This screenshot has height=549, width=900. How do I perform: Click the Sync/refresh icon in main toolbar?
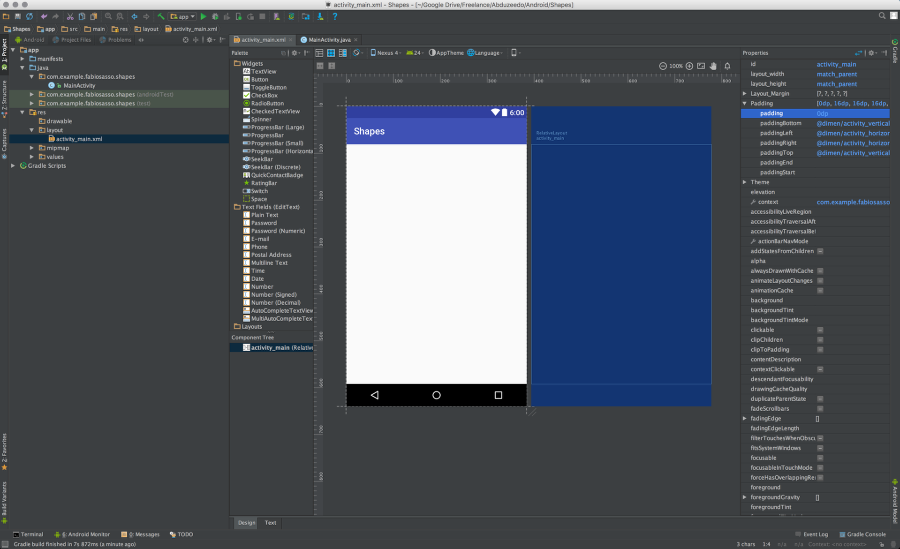pos(29,17)
